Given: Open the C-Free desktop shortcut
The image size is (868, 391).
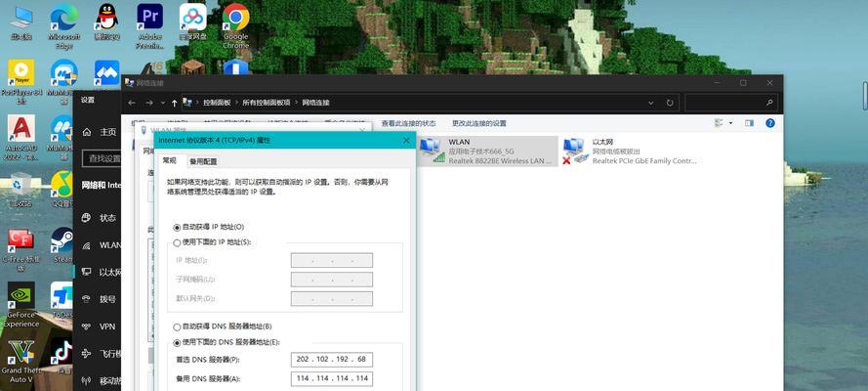Looking at the screenshot, I should coord(21,249).
